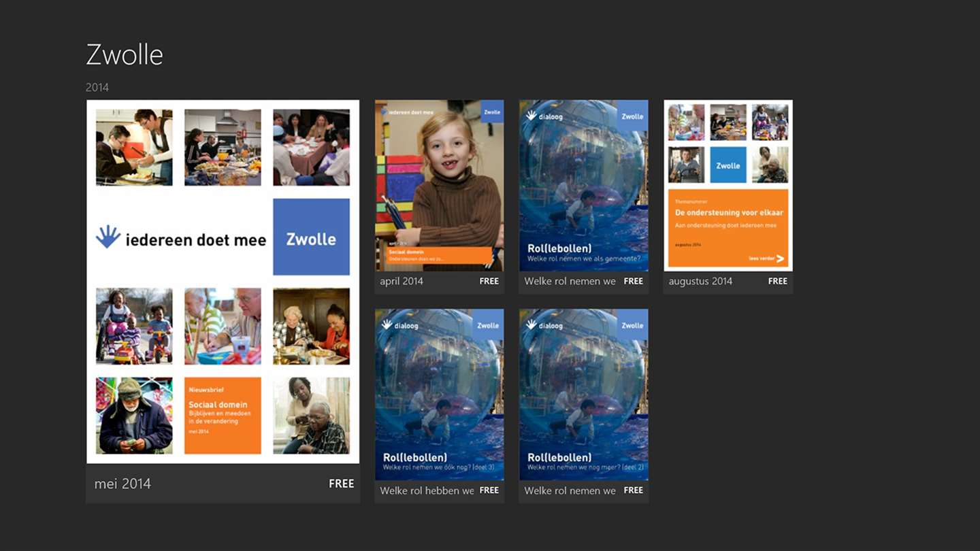This screenshot has height=551, width=980.
Task: Open Rol(lebollen) cover marked deel 3
Action: point(440,395)
